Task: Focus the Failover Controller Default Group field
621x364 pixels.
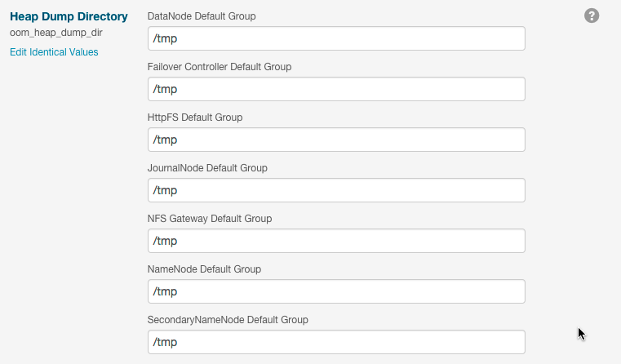Action: [x=335, y=89]
